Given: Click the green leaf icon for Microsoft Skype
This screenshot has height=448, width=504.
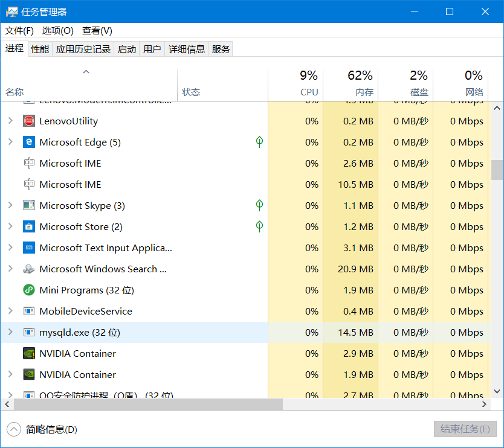Looking at the screenshot, I should click(x=259, y=205).
